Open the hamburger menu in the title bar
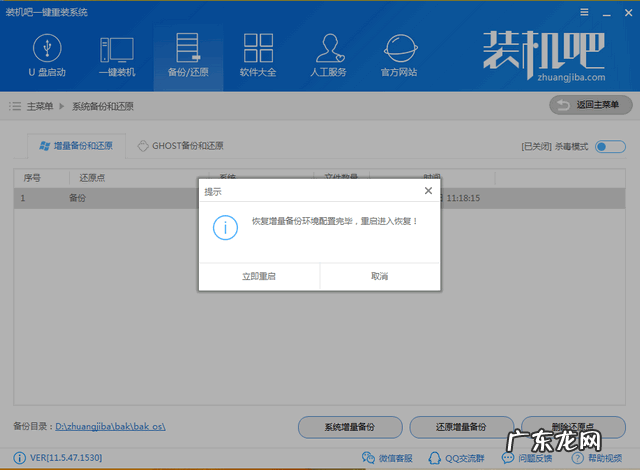This screenshot has height=470, width=640. pos(584,12)
